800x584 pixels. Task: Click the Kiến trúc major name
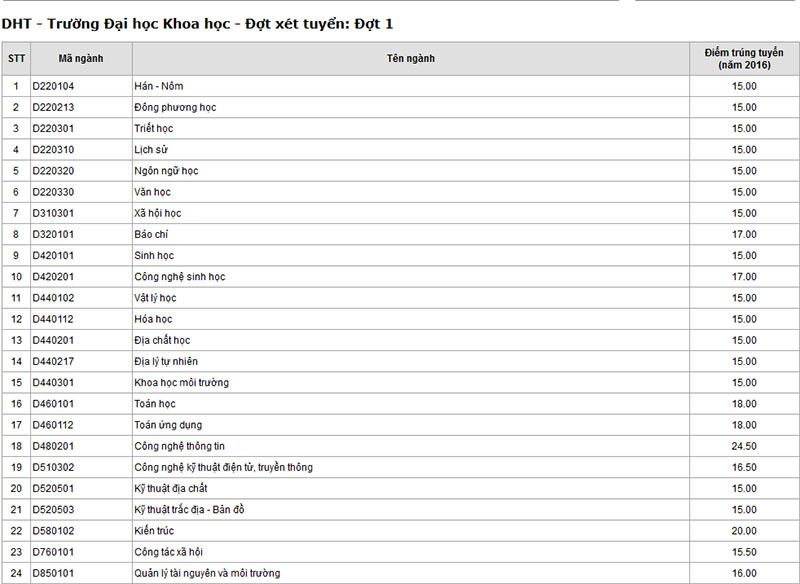pos(153,531)
